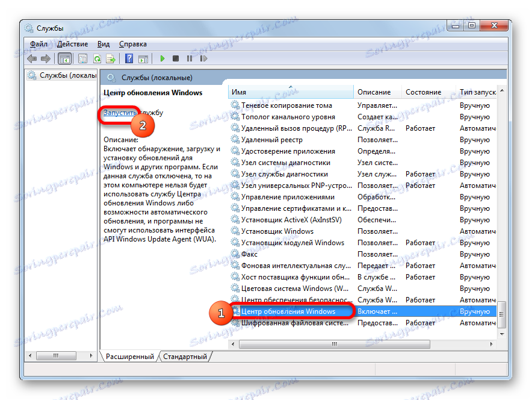The width and height of the screenshot is (532, 400).
Task: Select Узел универсальных PNP-устройств service
Action: click(x=363, y=186)
